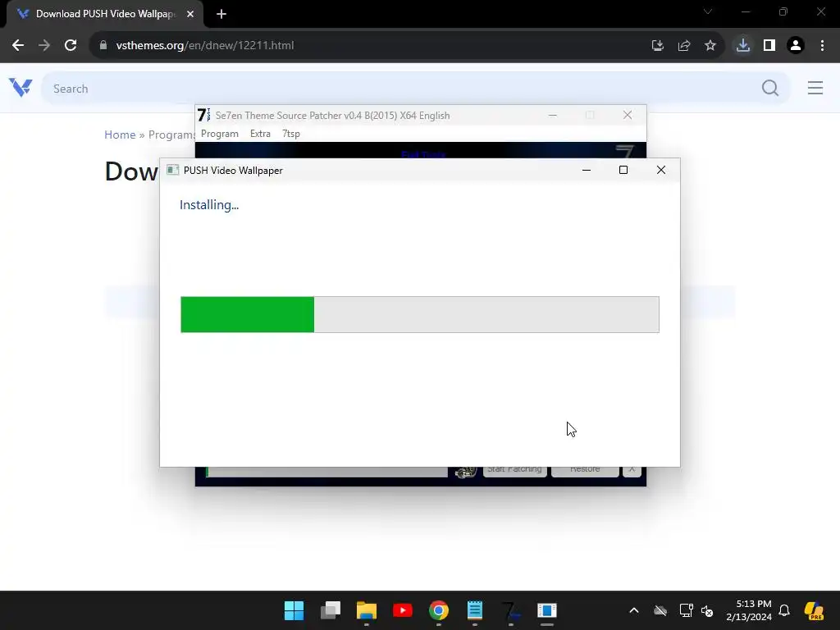Screen dimensions: 840x630
Task: Show hidden system tray icons
Action: (x=634, y=610)
